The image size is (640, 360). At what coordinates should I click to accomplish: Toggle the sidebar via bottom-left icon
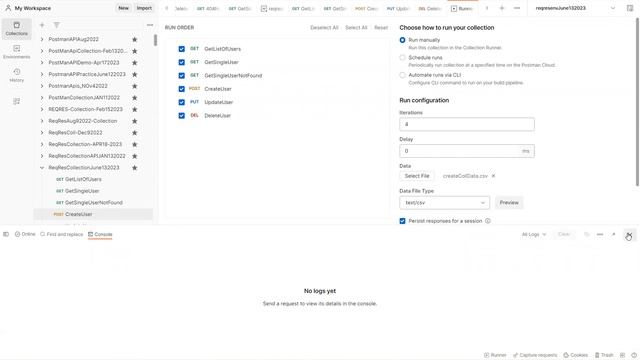[6, 234]
